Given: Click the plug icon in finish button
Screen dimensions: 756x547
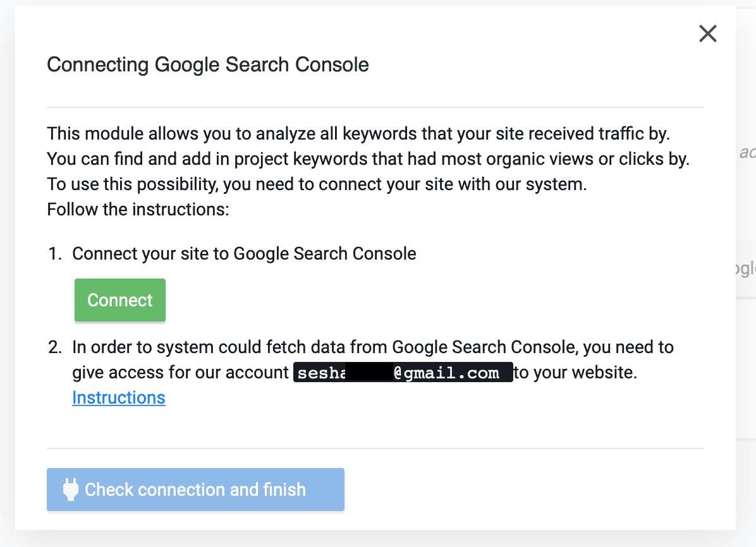Looking at the screenshot, I should pos(70,489).
